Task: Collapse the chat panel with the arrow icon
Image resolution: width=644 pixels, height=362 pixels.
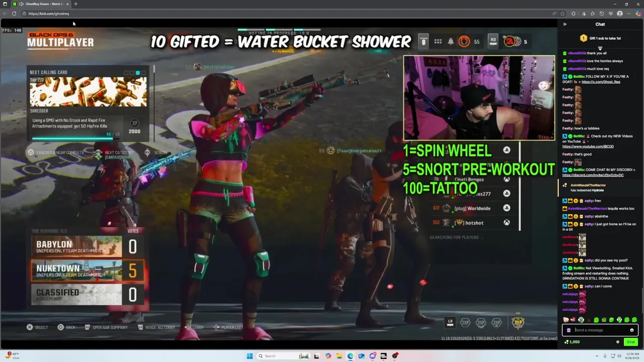Action: point(565,24)
